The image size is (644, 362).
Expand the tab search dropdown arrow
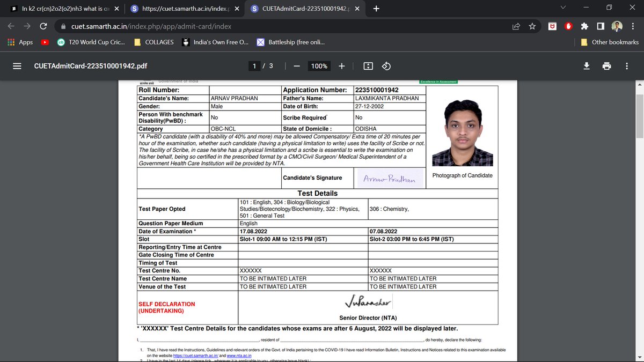562,8
